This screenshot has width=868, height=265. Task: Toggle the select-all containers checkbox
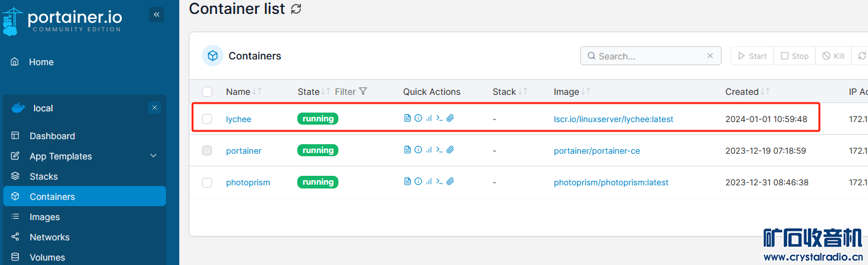pyautogui.click(x=207, y=92)
